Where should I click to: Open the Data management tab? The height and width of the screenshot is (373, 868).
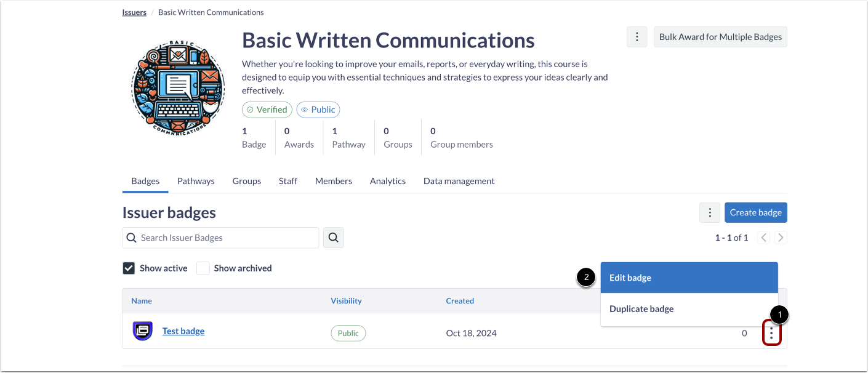(x=459, y=181)
